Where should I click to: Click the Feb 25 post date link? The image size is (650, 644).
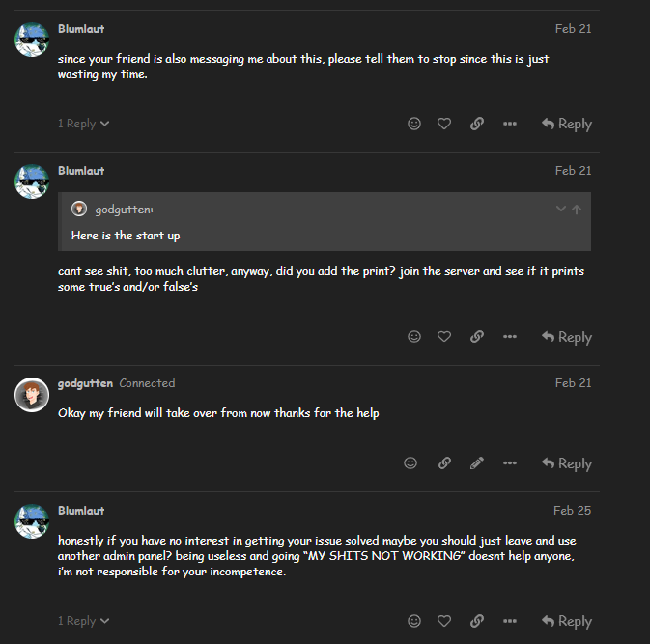point(572,510)
